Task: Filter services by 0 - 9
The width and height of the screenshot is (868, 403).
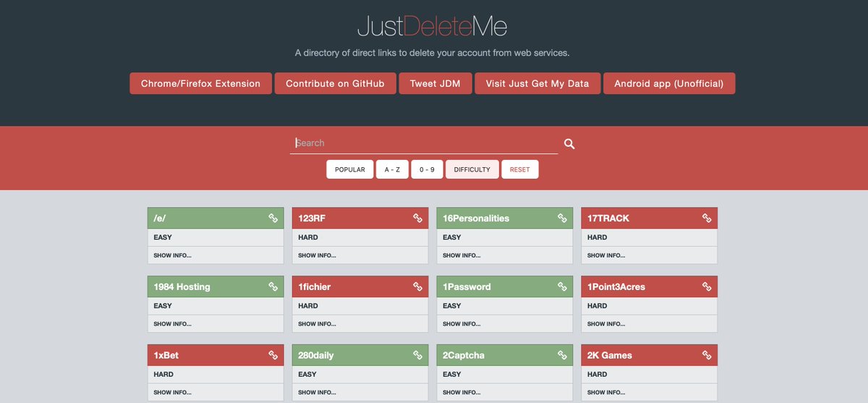Action: coord(427,169)
